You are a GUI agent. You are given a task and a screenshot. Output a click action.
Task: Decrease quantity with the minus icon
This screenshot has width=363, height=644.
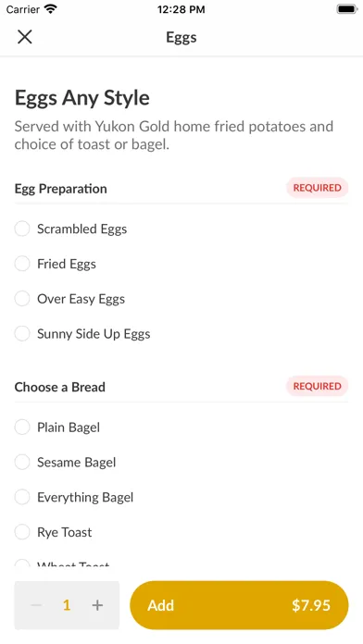(x=36, y=605)
